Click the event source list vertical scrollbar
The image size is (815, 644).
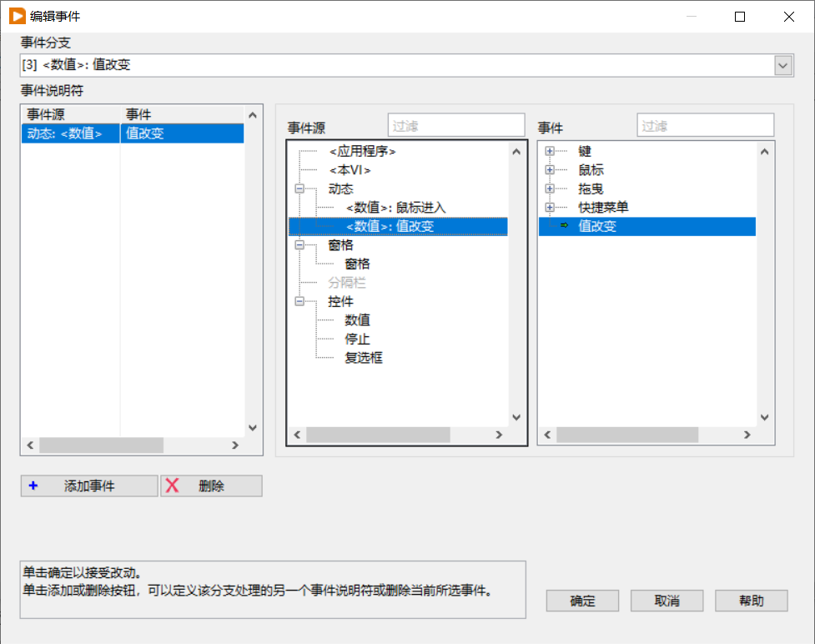pos(516,284)
